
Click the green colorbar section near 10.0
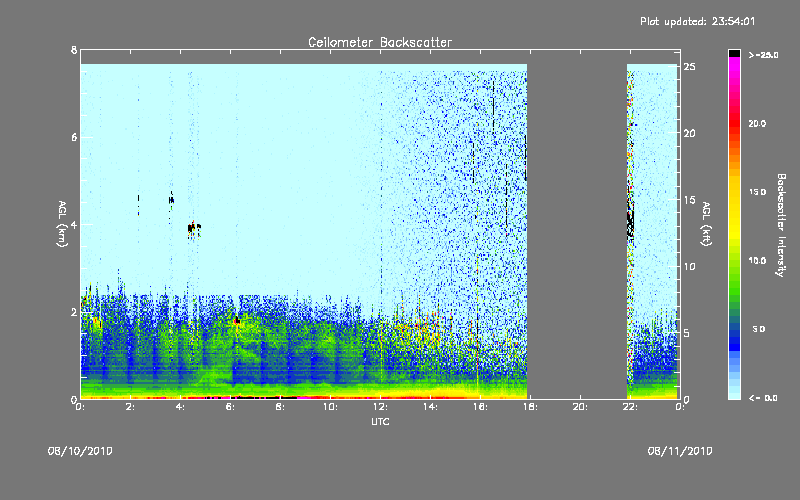click(x=734, y=263)
